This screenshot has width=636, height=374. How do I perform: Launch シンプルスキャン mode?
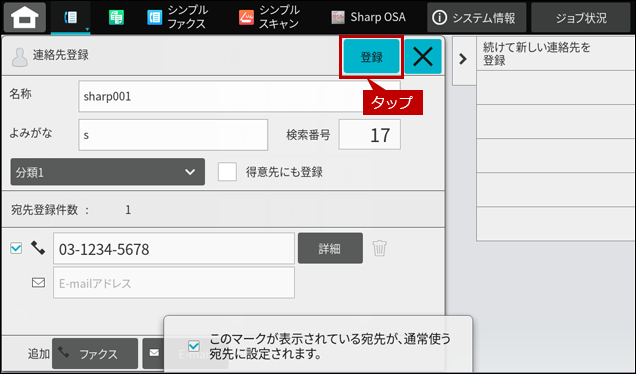click(269, 17)
